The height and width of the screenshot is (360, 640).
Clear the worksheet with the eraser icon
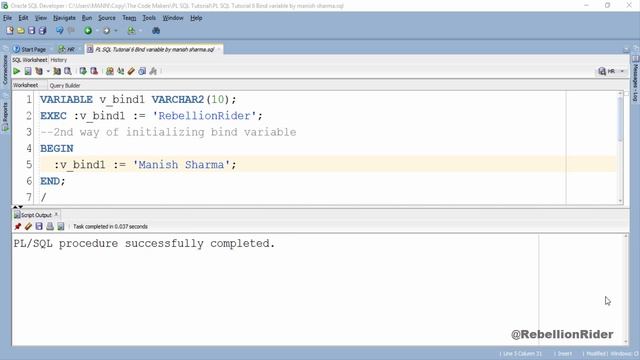click(x=131, y=71)
